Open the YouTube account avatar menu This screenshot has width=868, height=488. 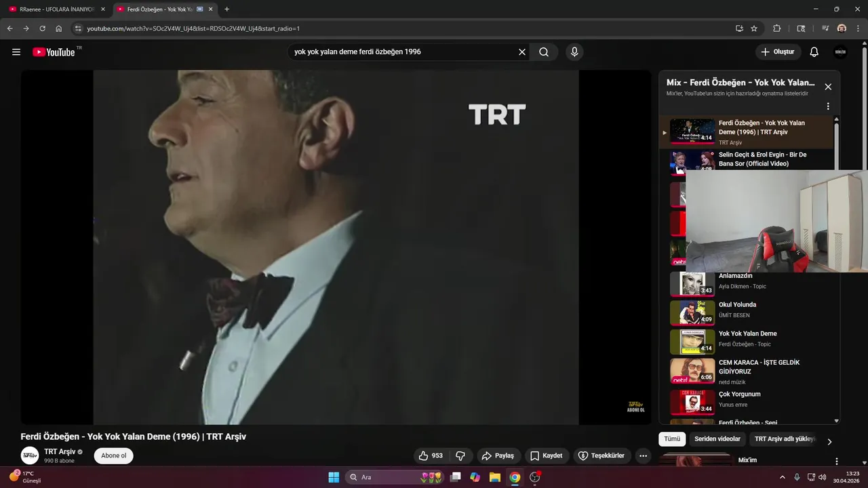pyautogui.click(x=840, y=52)
